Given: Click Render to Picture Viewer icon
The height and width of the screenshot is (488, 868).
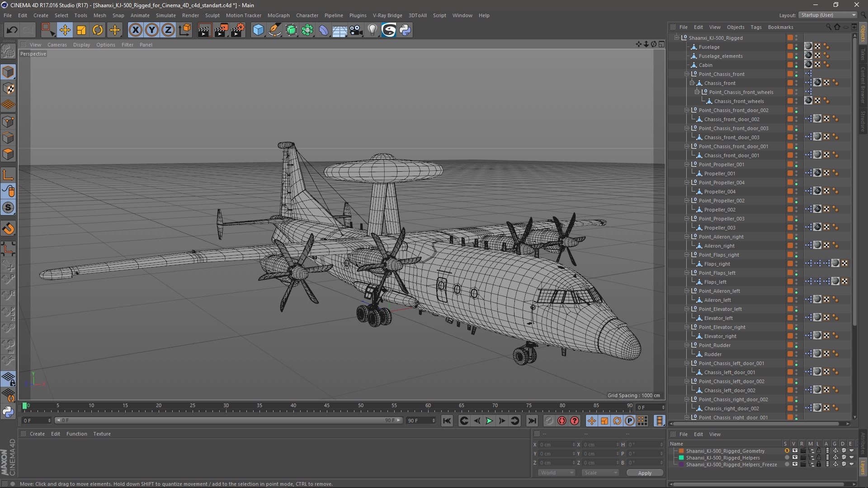Looking at the screenshot, I should [x=221, y=30].
